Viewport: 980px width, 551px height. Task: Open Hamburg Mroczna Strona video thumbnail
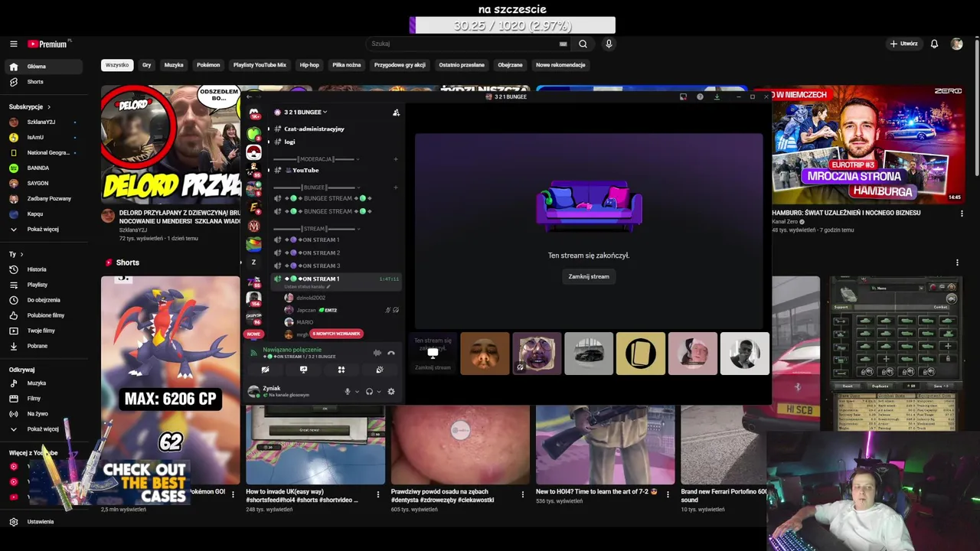click(868, 145)
